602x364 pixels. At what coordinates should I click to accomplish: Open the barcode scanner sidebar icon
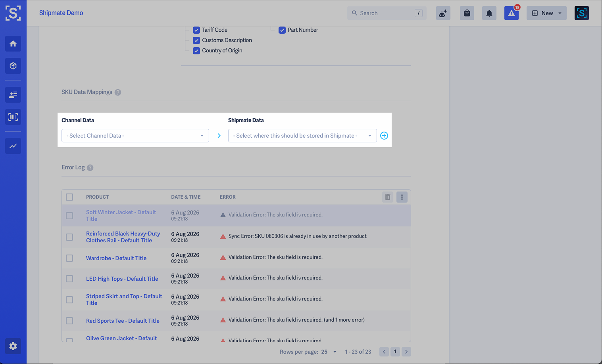(x=13, y=117)
